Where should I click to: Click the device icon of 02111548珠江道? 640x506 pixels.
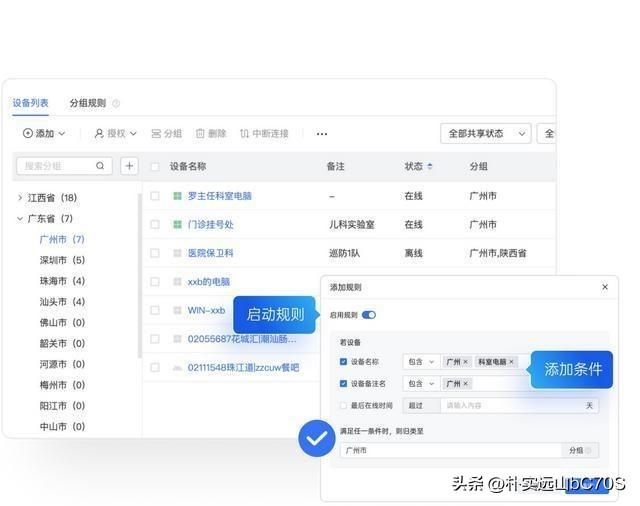click(177, 368)
